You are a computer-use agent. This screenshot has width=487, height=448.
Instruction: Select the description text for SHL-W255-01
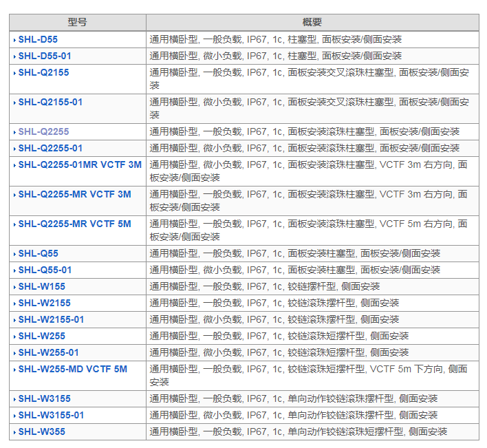pyautogui.click(x=279, y=352)
